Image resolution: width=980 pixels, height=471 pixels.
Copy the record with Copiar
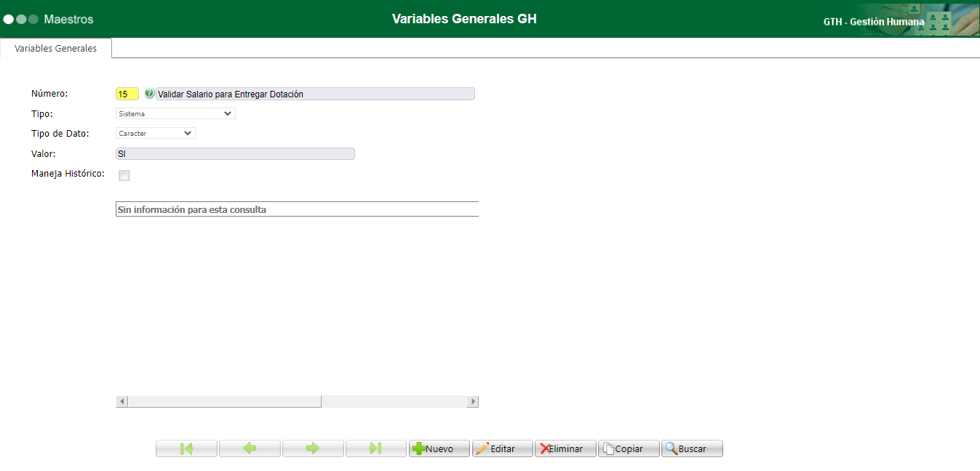pyautogui.click(x=629, y=448)
